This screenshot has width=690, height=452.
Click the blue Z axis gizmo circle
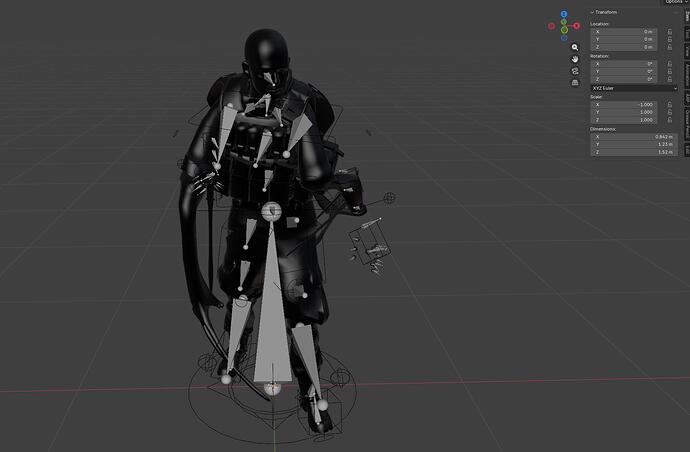click(564, 14)
